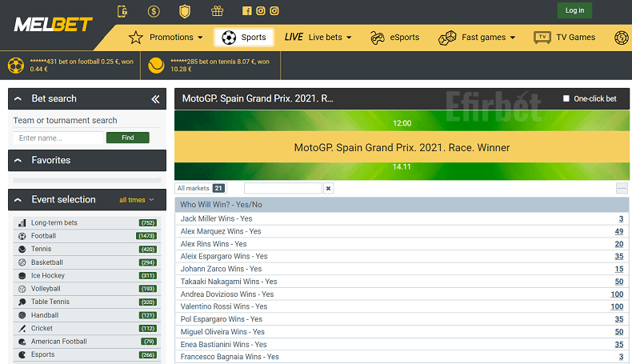This screenshot has width=632, height=364.
Task: Select Alex Rins Wins odds 20
Action: (x=619, y=244)
